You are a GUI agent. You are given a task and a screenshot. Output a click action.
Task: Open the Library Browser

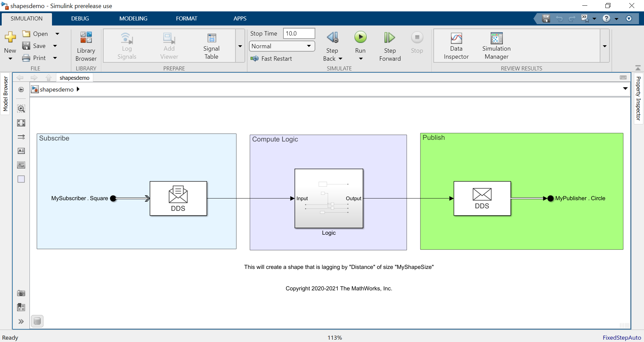click(86, 46)
